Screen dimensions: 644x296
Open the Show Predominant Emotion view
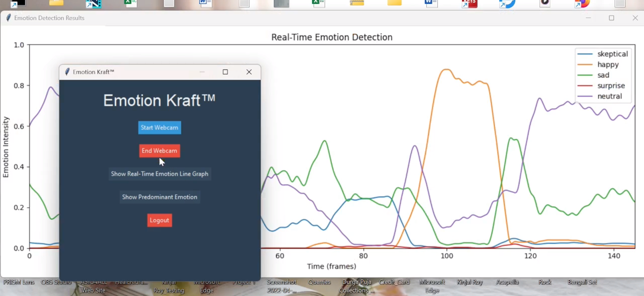pos(160,197)
